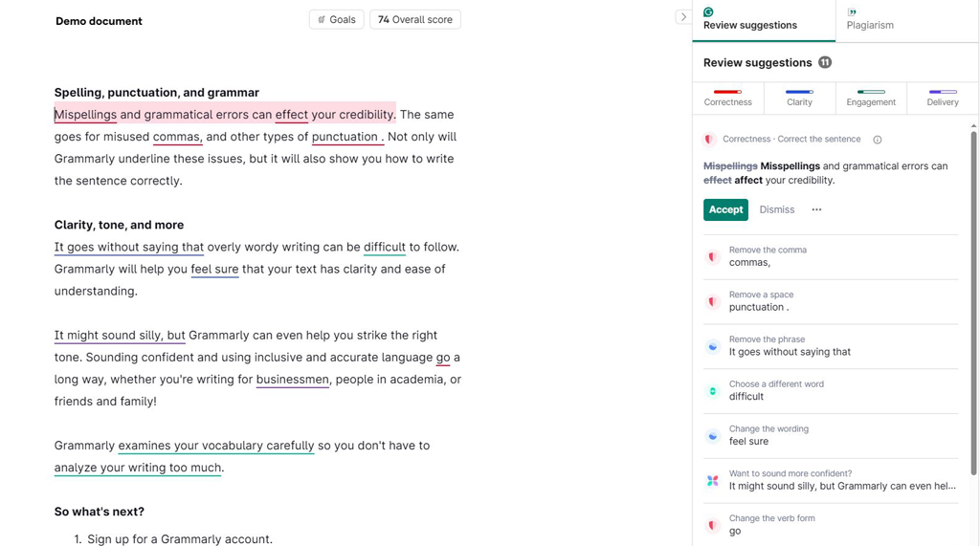This screenshot has width=980, height=546.
Task: Filter by Clarity category
Action: (x=799, y=98)
